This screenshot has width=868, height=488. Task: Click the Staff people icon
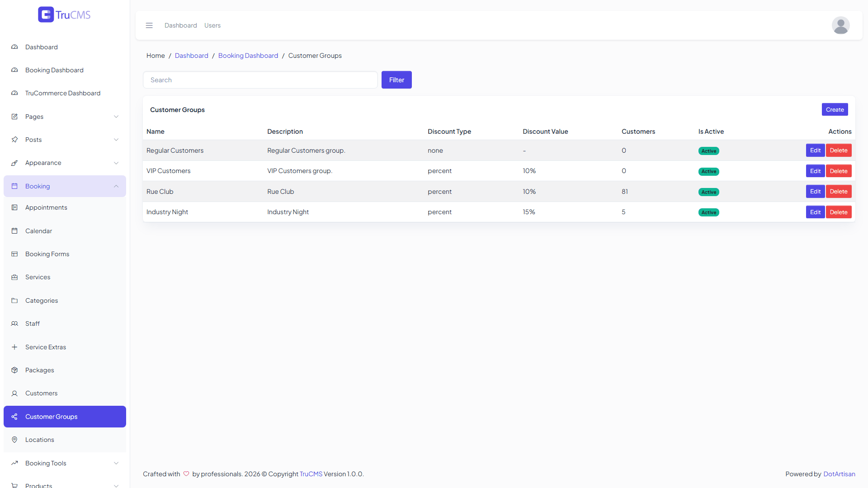(x=14, y=324)
